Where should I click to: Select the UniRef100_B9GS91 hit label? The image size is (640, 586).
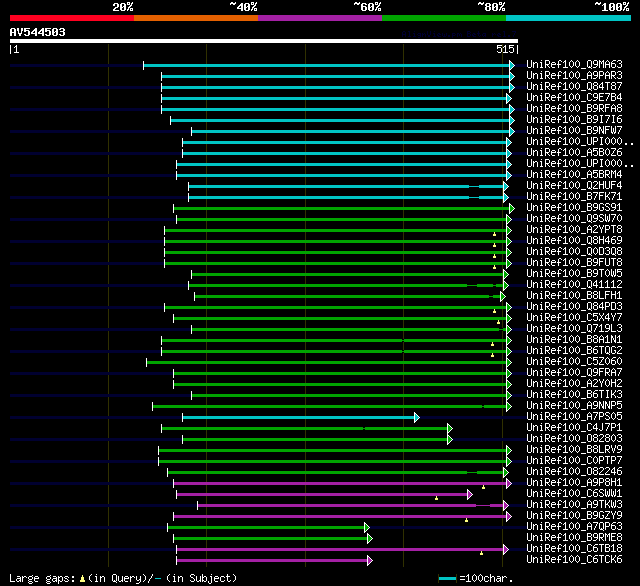574,207
